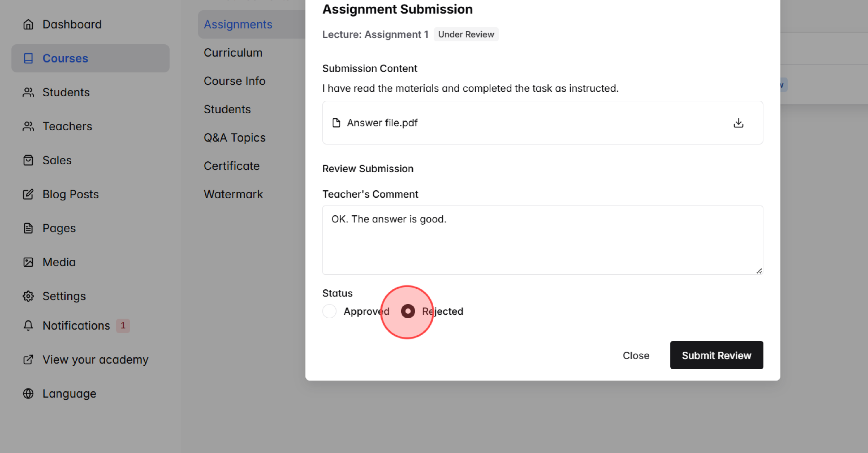Click the Blog Posts pencil icon
Screen dimensions: 868x453
point(28,194)
